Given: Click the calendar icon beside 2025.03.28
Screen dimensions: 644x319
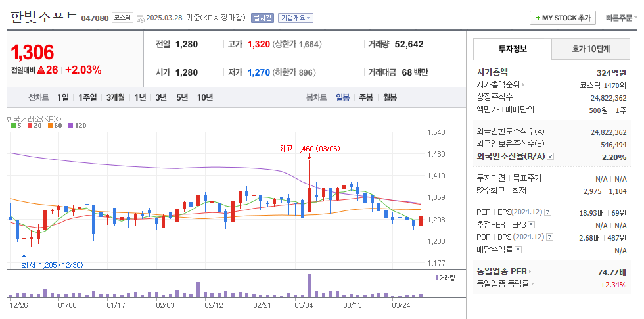Looking at the screenshot, I should [x=140, y=18].
